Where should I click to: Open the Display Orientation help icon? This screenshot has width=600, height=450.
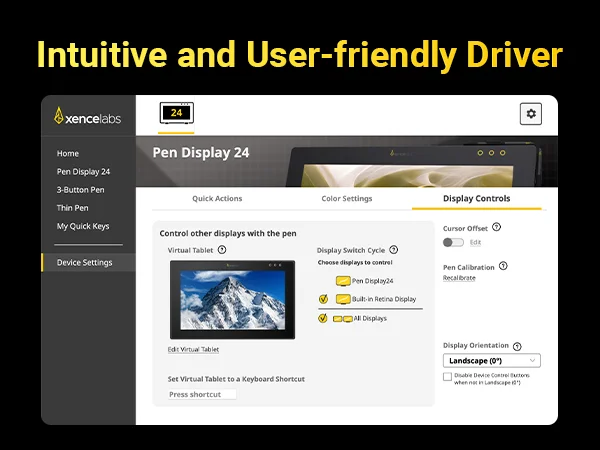(517, 346)
